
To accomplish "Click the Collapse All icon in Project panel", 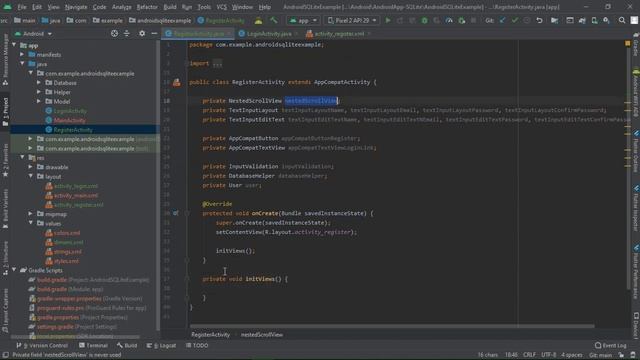I will tap(127, 33).
